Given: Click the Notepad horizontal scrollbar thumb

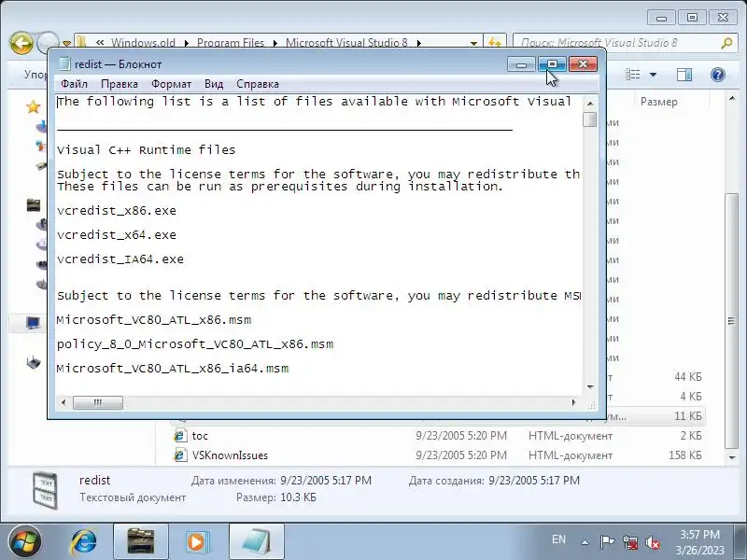Looking at the screenshot, I should [98, 403].
